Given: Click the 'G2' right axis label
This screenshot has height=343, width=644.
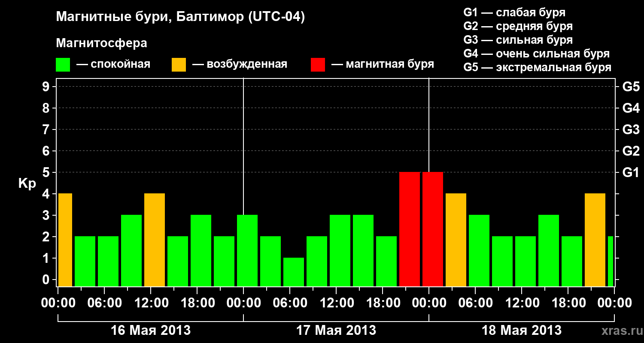Looking at the screenshot, I should point(631,151).
